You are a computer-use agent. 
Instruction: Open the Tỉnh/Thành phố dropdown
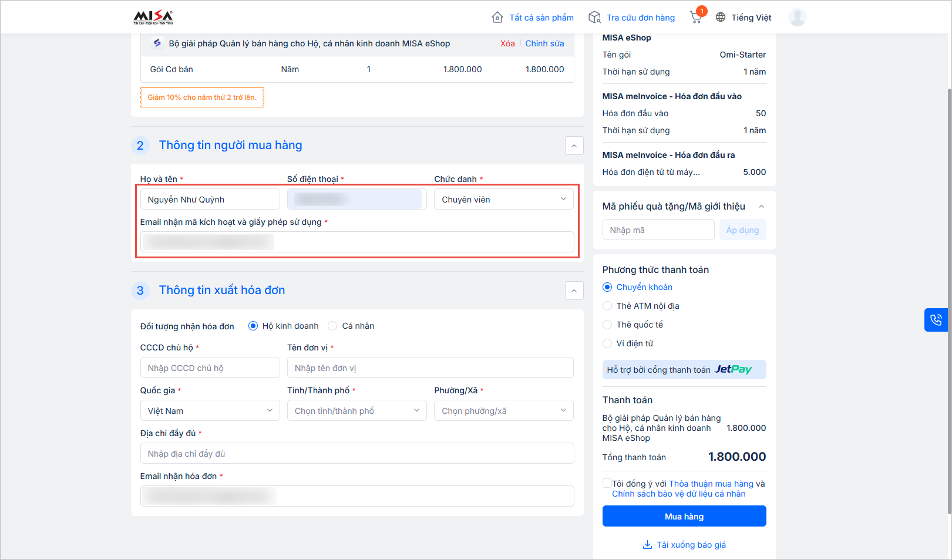click(x=356, y=411)
